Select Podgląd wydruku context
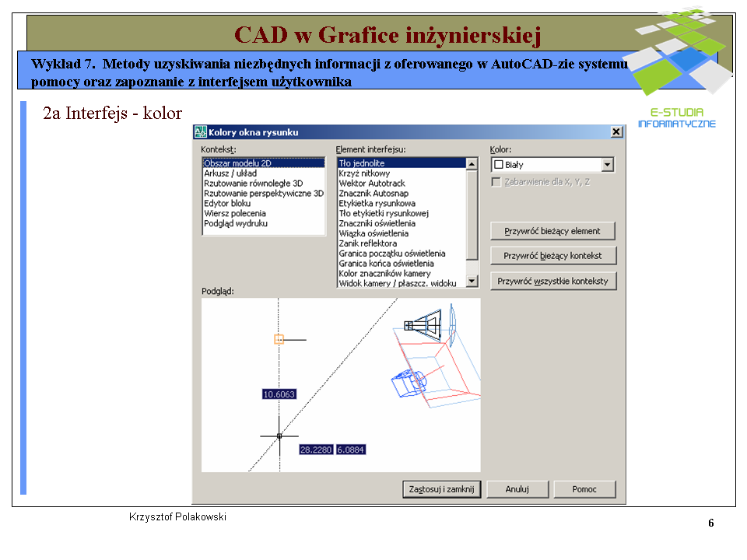 pos(264,223)
